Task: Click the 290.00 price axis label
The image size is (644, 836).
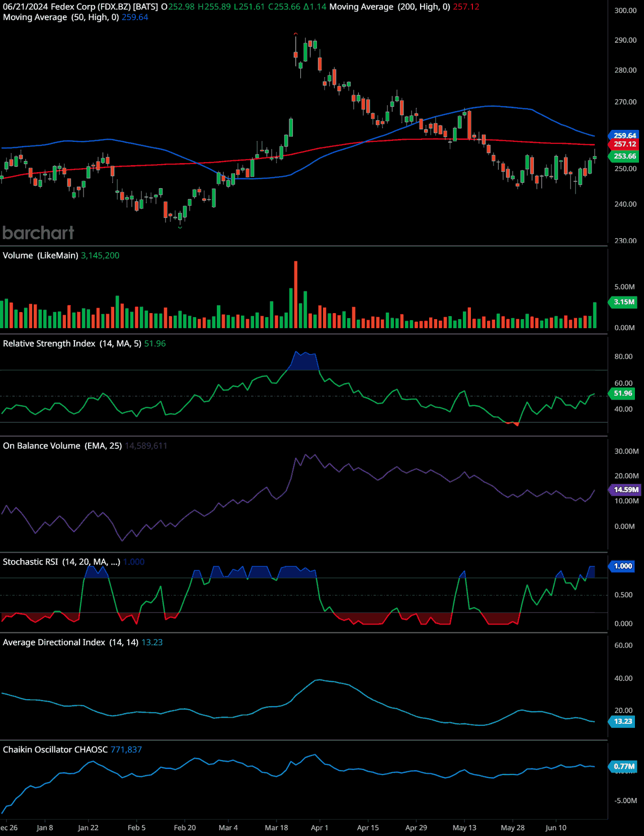Action: [625, 40]
